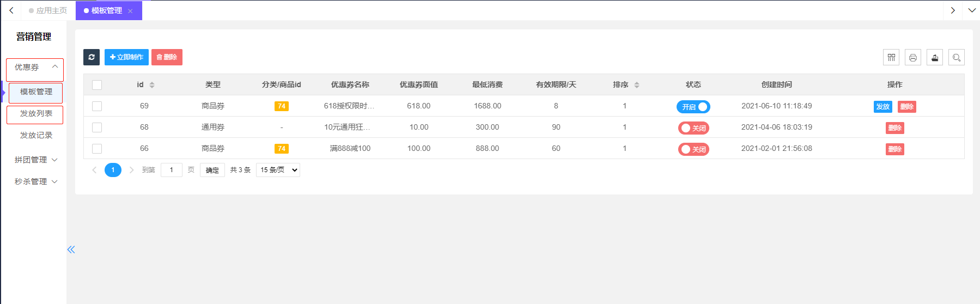980x304 pixels.
Task: Click the red 删除 toolbar button
Action: pos(167,57)
